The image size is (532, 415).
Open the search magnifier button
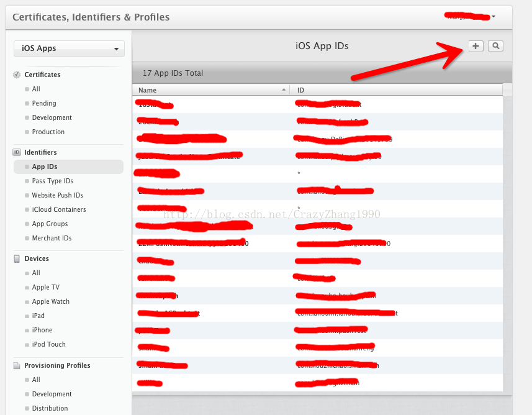496,46
